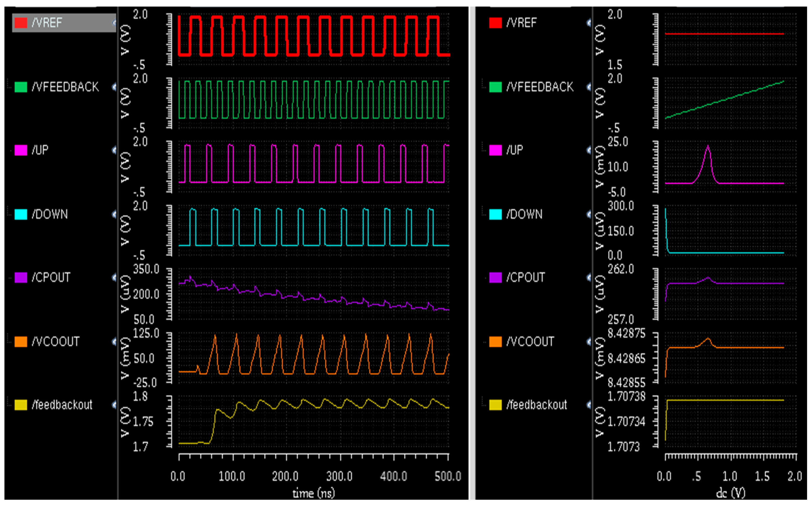Click orange /VCOOUT swatch in transient panel
The height and width of the screenshot is (506, 812).
click(x=21, y=342)
